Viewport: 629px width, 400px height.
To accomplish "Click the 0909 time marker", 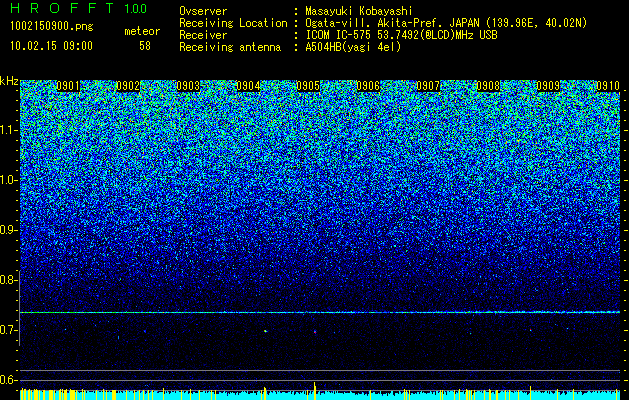I will coord(548,86).
